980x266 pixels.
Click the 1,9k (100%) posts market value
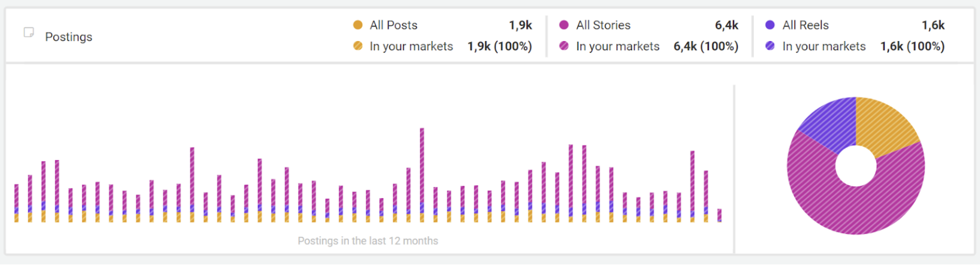[x=499, y=46]
